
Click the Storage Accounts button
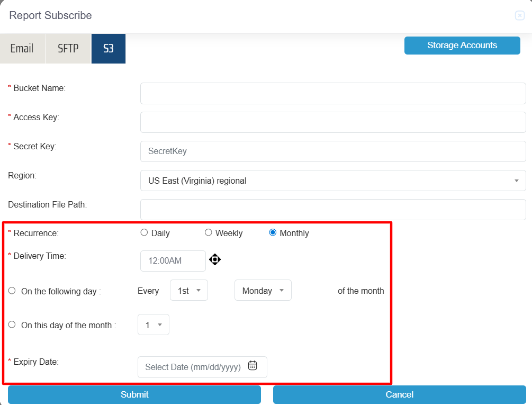pos(462,46)
